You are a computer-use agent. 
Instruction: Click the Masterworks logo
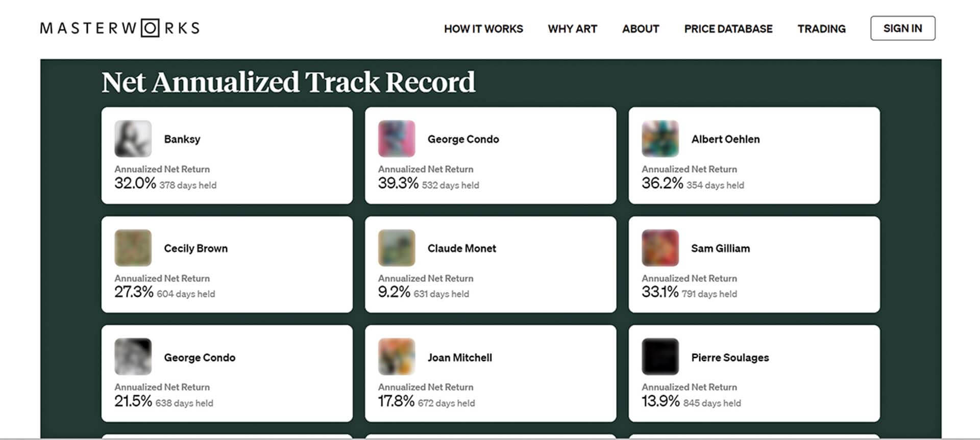119,28
